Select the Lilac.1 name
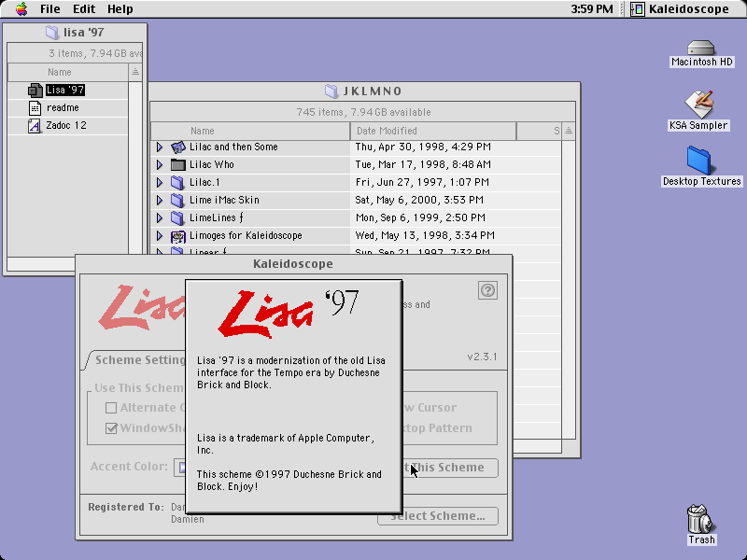This screenshot has height=560, width=747. pos(204,182)
